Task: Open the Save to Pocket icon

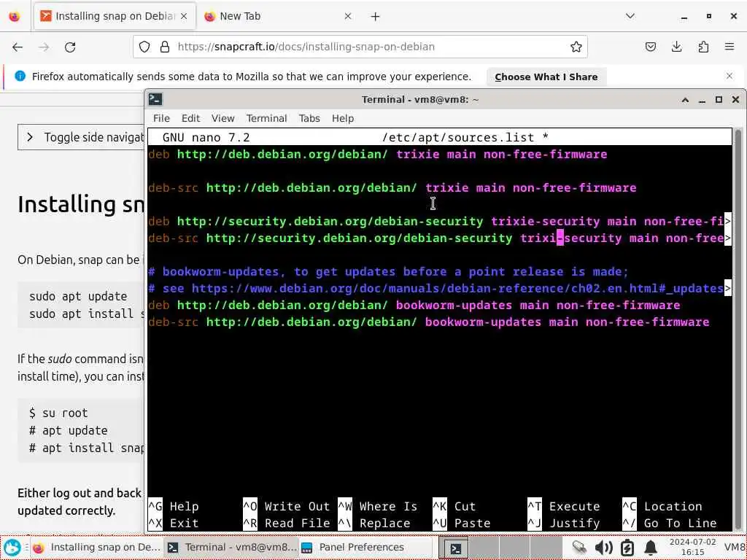Action: [x=650, y=47]
